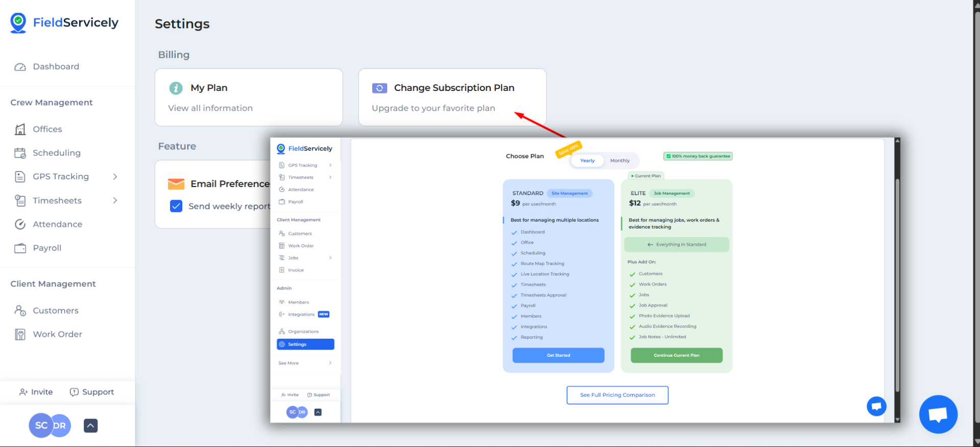The height and width of the screenshot is (447, 980).
Task: Click the Jobs list icon in inner sidebar
Action: point(281,258)
